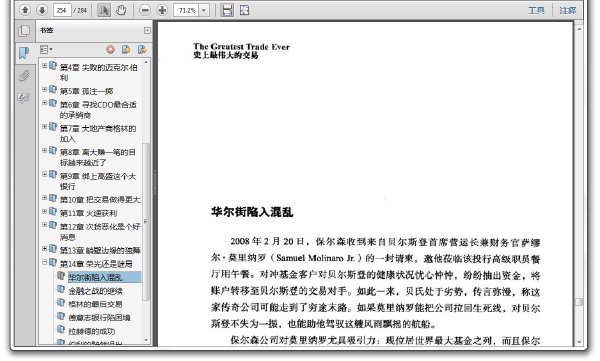Expand the 第12章 bookmark node
The image size is (600, 361).
click(x=45, y=225)
